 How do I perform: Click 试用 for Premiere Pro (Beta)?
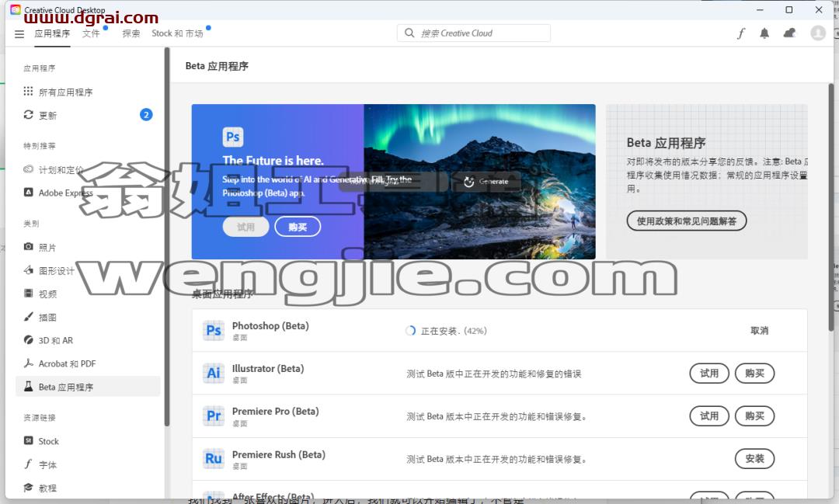click(x=709, y=415)
